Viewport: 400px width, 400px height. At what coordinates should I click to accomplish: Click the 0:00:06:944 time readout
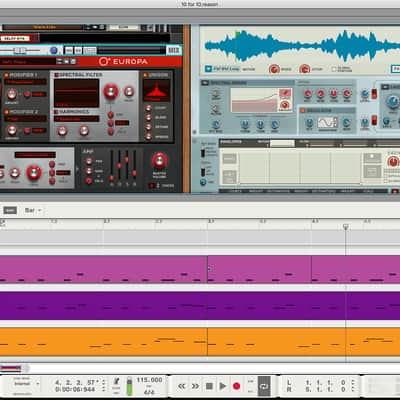(x=75, y=389)
